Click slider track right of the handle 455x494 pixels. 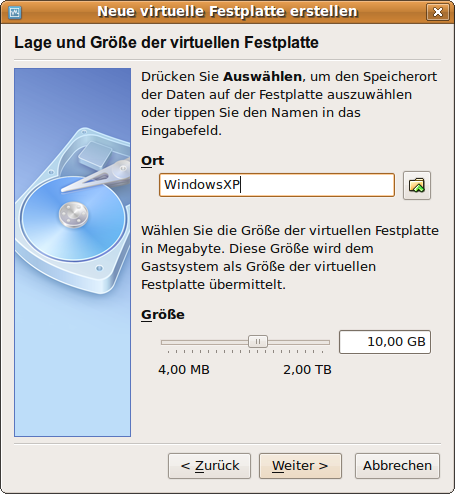(299, 342)
